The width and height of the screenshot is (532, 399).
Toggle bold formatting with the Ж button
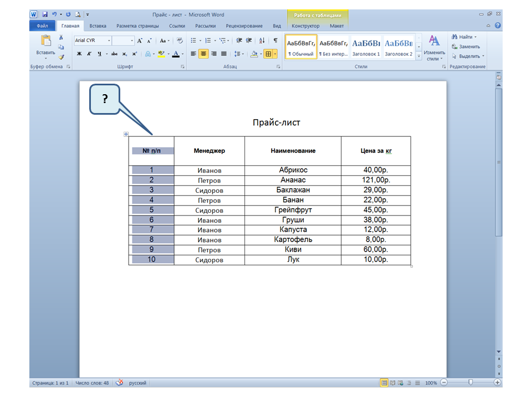point(79,54)
